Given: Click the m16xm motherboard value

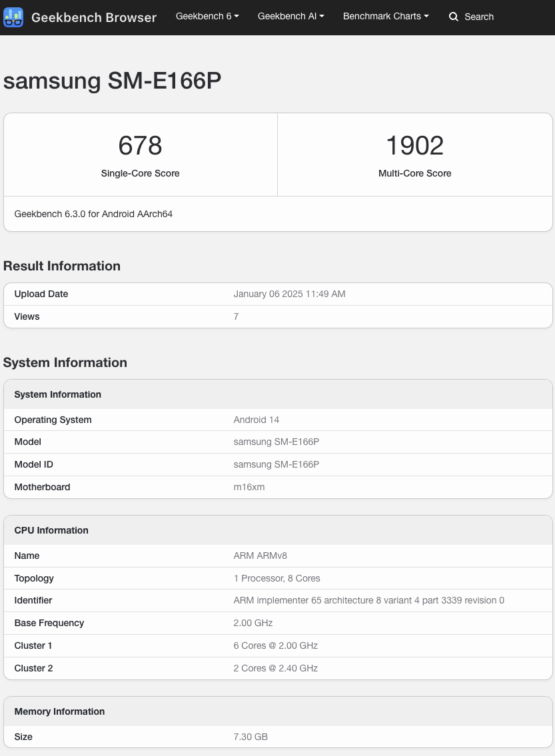Looking at the screenshot, I should tap(249, 487).
